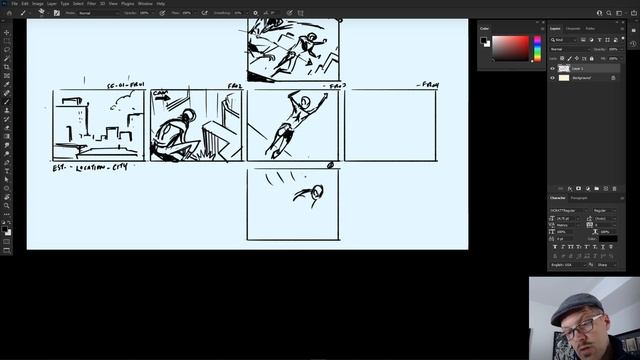Open the brush blending Mode dropdown

pyautogui.click(x=99, y=13)
